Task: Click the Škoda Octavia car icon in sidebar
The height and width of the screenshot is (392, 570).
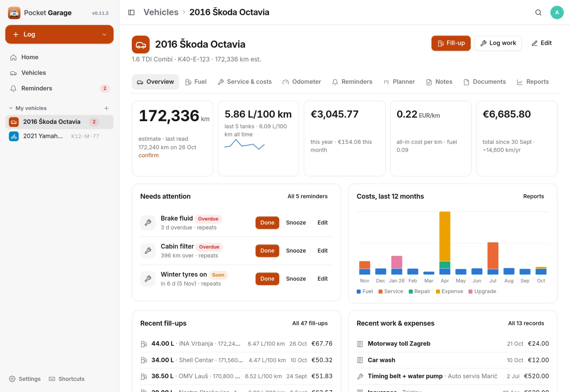Action: click(x=14, y=122)
